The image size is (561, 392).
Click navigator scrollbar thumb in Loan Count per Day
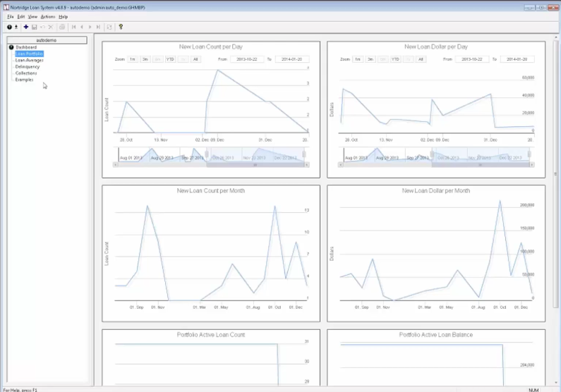pos(255,165)
